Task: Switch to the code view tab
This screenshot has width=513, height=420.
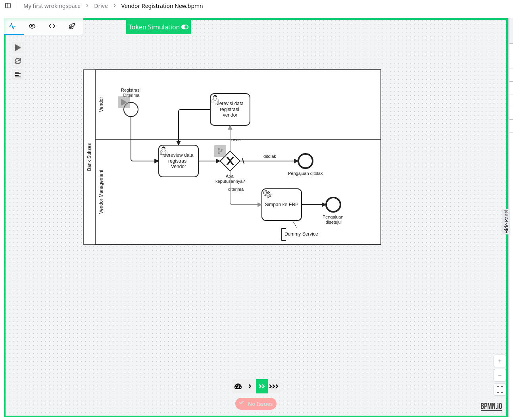Action: (x=52, y=26)
